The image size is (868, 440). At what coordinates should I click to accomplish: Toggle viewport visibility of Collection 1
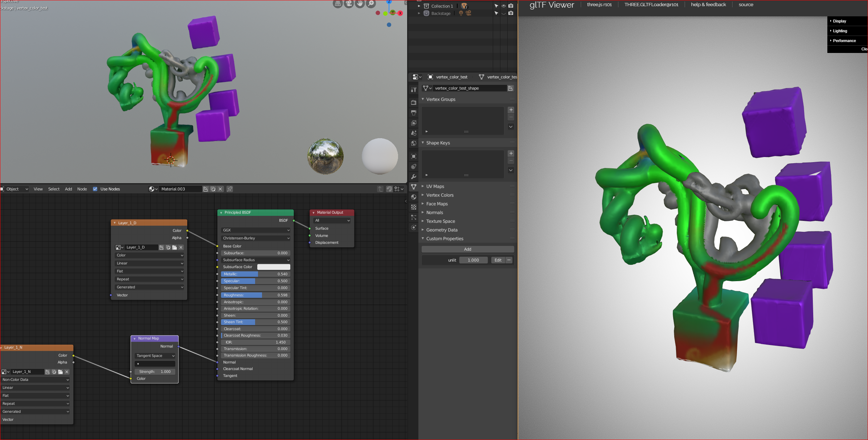point(503,6)
